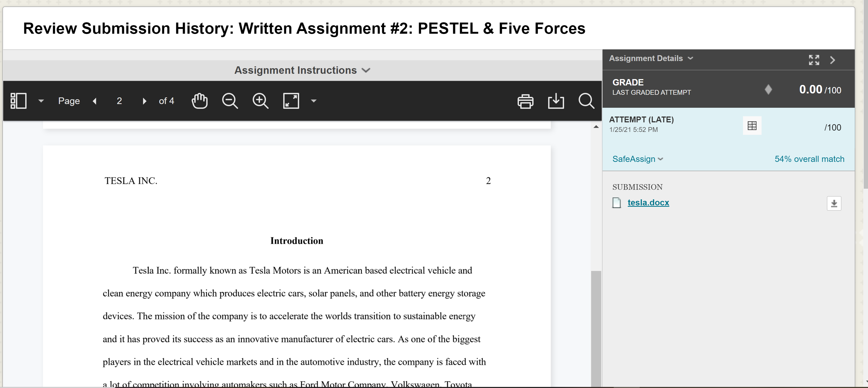Download the tesla.docx file
Viewport: 868px width, 388px height.
click(x=834, y=204)
